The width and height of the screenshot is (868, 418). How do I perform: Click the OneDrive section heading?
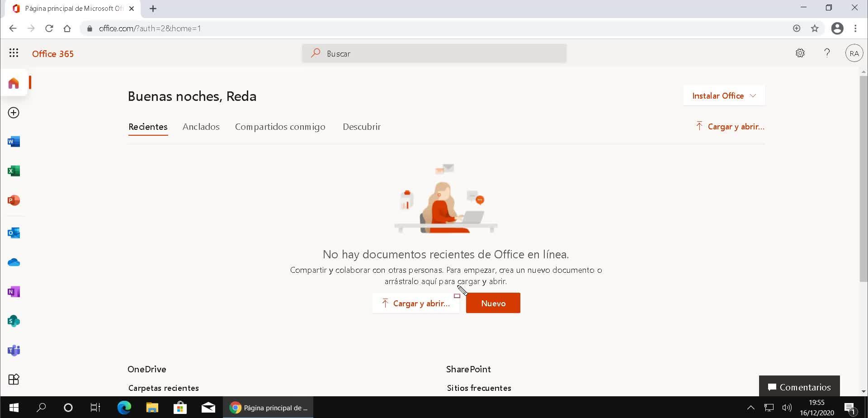147,369
